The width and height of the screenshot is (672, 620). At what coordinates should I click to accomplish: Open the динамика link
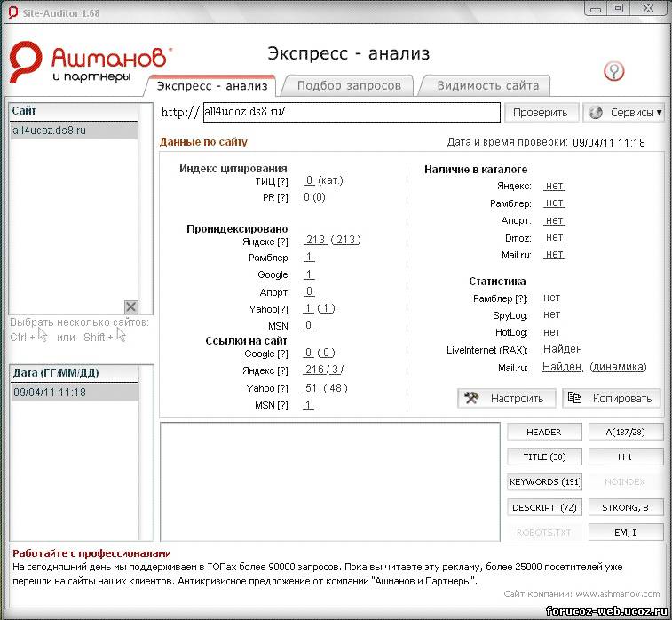click(618, 367)
